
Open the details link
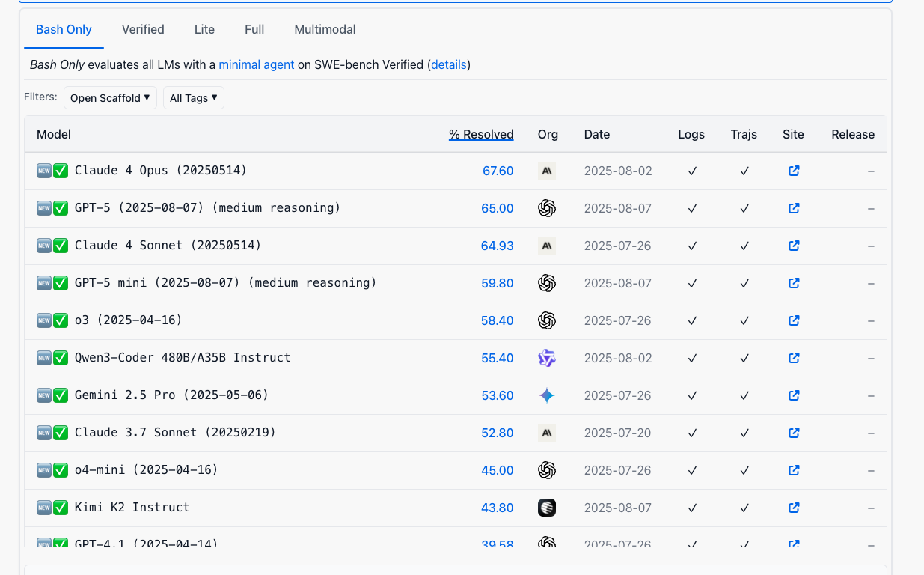coord(448,64)
